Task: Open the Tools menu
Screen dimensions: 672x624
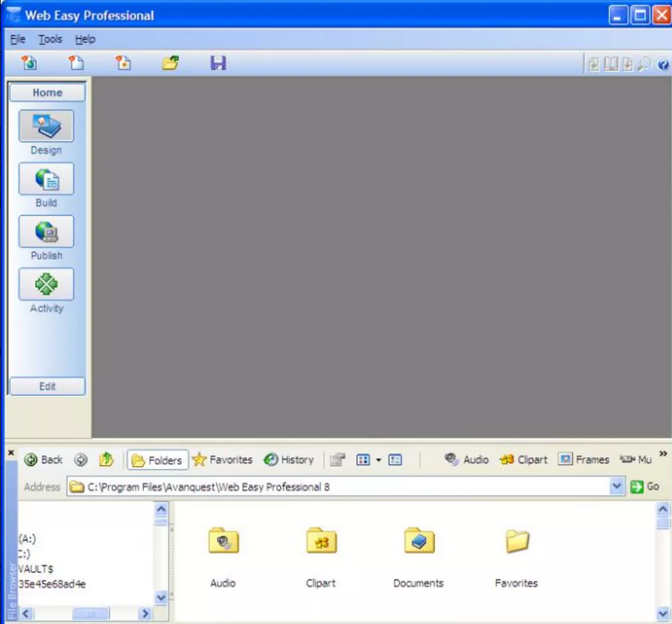Action: coord(50,39)
